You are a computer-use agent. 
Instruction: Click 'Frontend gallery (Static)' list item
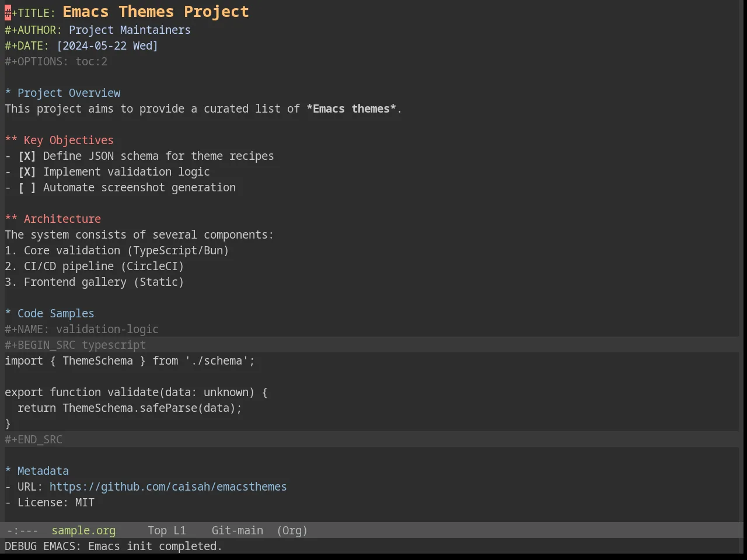click(95, 282)
